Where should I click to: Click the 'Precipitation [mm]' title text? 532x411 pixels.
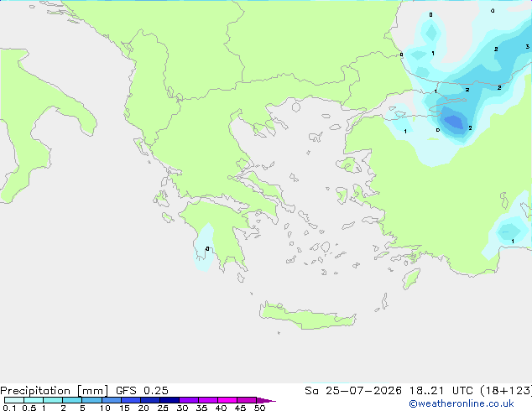54,391
